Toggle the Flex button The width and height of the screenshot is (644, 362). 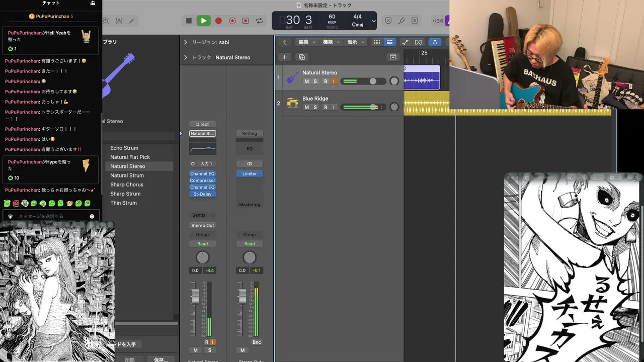[418, 42]
